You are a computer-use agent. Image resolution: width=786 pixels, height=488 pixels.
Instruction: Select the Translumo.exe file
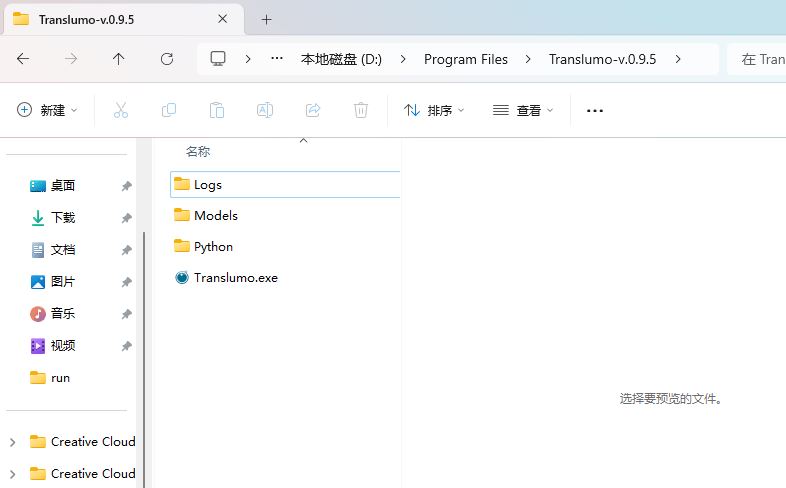235,278
